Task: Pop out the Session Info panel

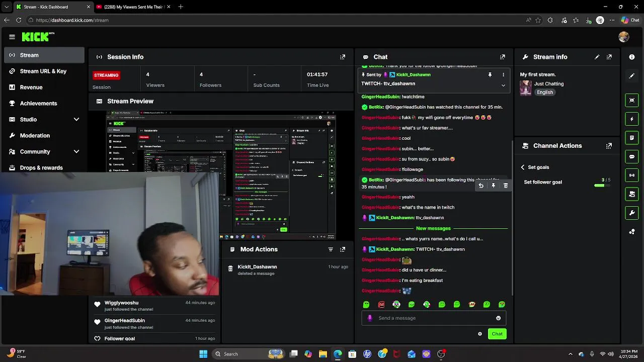Action: pyautogui.click(x=343, y=57)
